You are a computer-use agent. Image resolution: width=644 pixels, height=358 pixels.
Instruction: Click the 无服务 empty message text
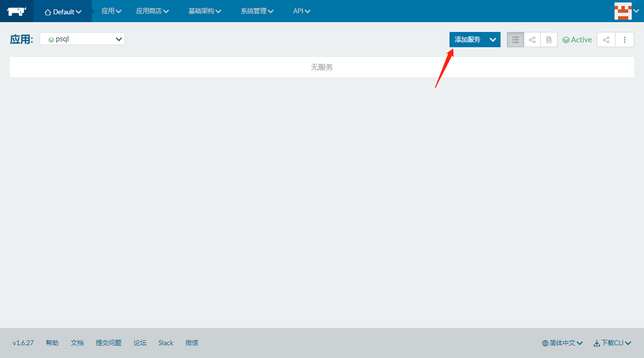pyautogui.click(x=322, y=67)
